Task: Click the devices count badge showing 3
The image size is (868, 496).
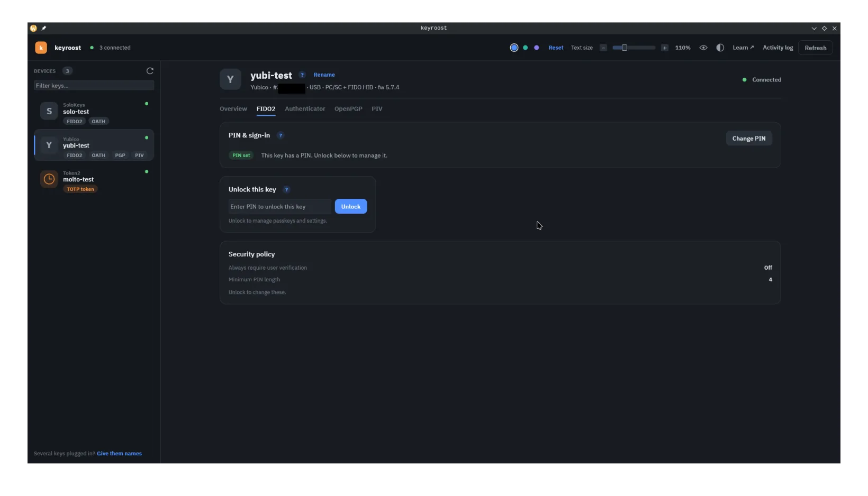Action: coord(67,71)
